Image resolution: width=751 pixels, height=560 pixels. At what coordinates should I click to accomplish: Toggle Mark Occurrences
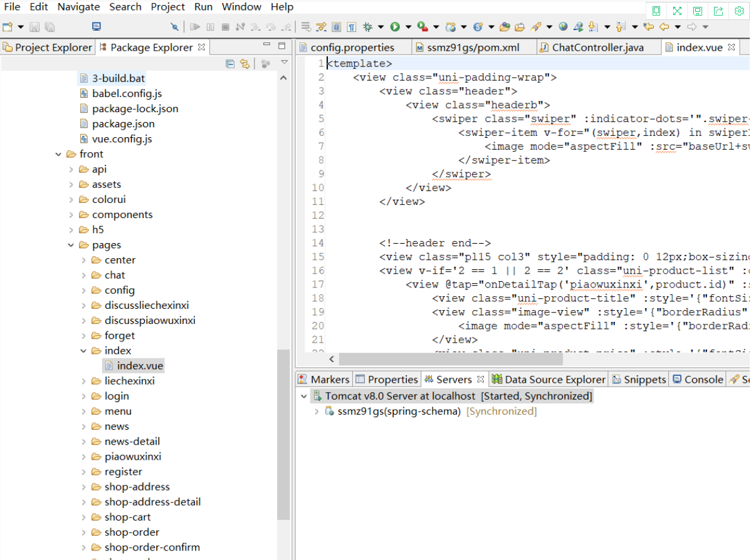tap(321, 27)
